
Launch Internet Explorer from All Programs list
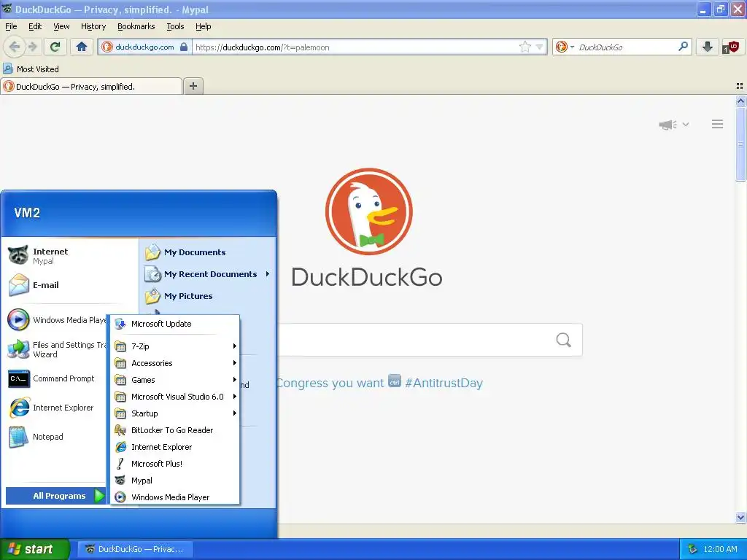pyautogui.click(x=175, y=447)
